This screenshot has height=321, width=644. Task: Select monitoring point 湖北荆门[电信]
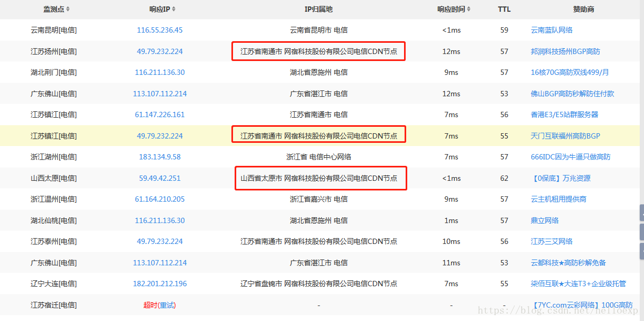pyautogui.click(x=53, y=72)
